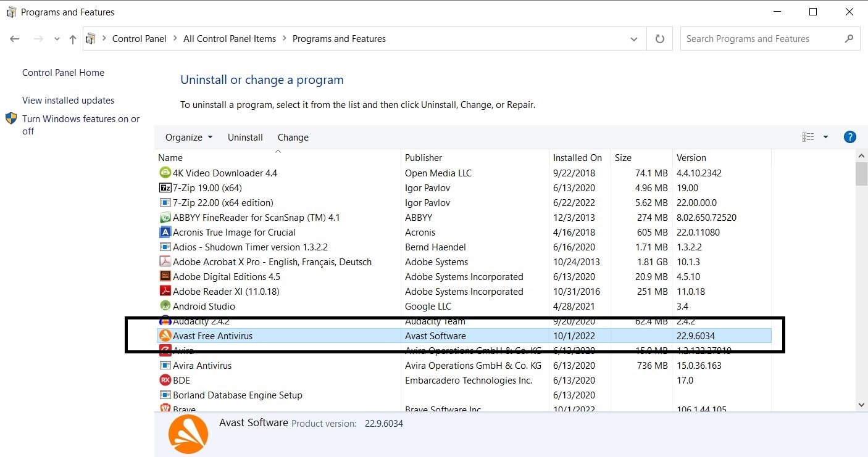Click the Change toolbar button
Screen dimensions: 868x457
click(x=293, y=137)
